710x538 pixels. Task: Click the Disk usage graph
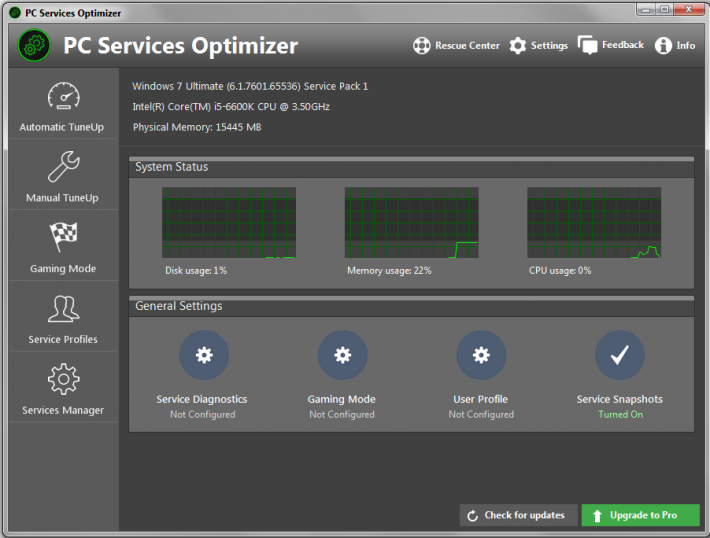[229, 223]
